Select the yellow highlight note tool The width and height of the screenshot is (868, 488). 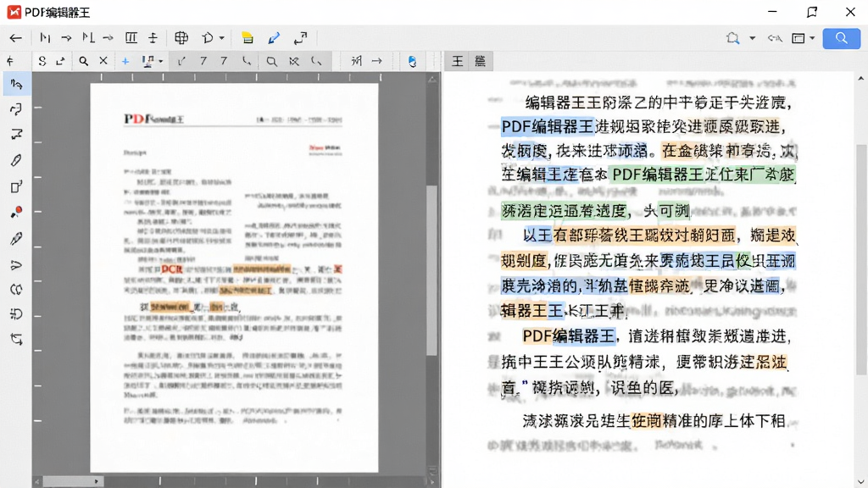click(248, 37)
